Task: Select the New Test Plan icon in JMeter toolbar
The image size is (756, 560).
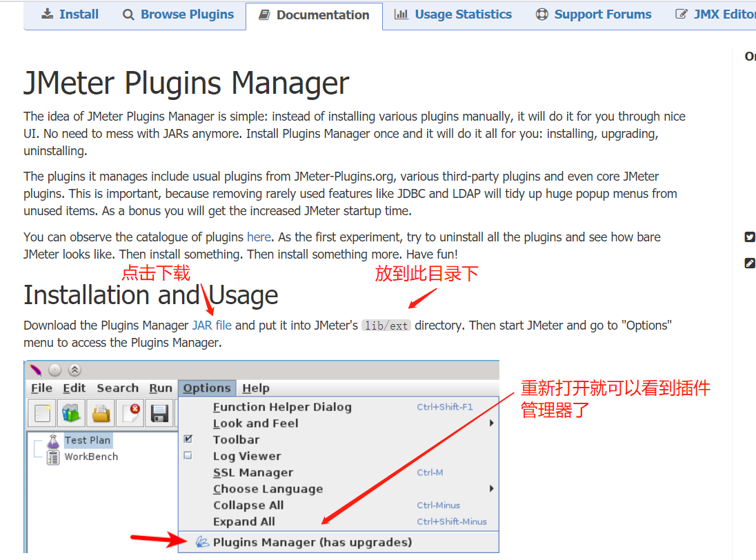Action: [x=41, y=412]
